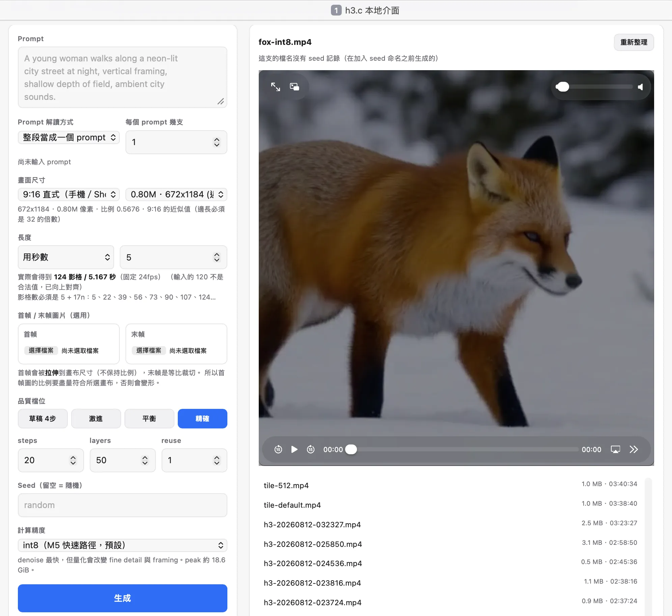Select the 激進 quality preset
The height and width of the screenshot is (616, 672).
[x=96, y=419]
